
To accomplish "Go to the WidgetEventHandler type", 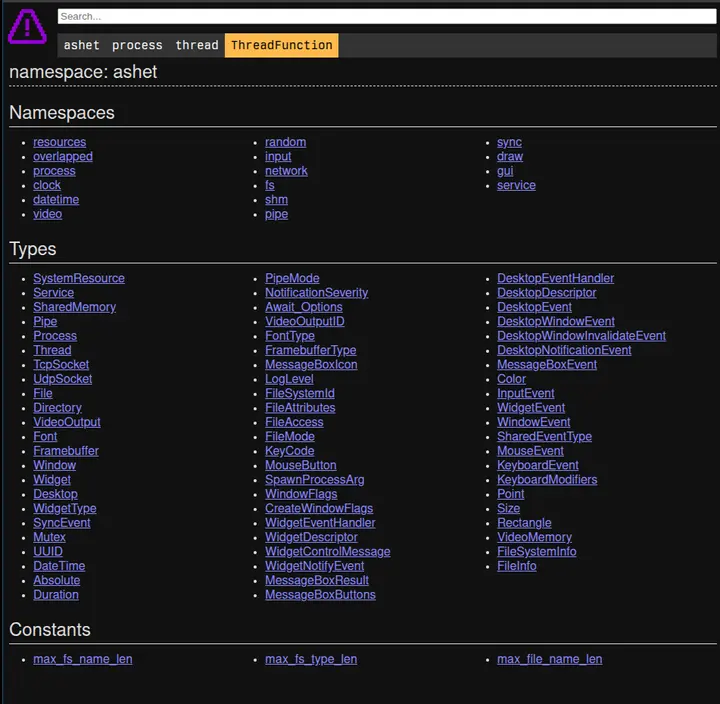I will pos(320,523).
